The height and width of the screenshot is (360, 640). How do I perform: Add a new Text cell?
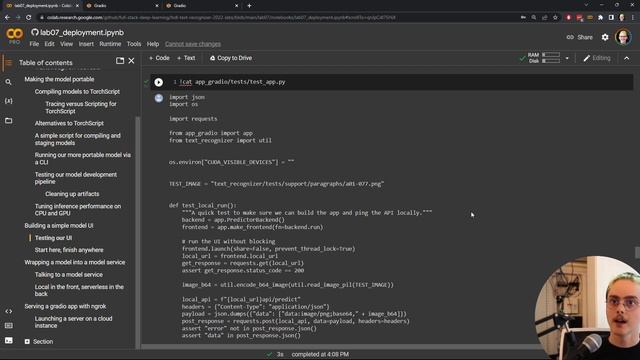point(186,58)
